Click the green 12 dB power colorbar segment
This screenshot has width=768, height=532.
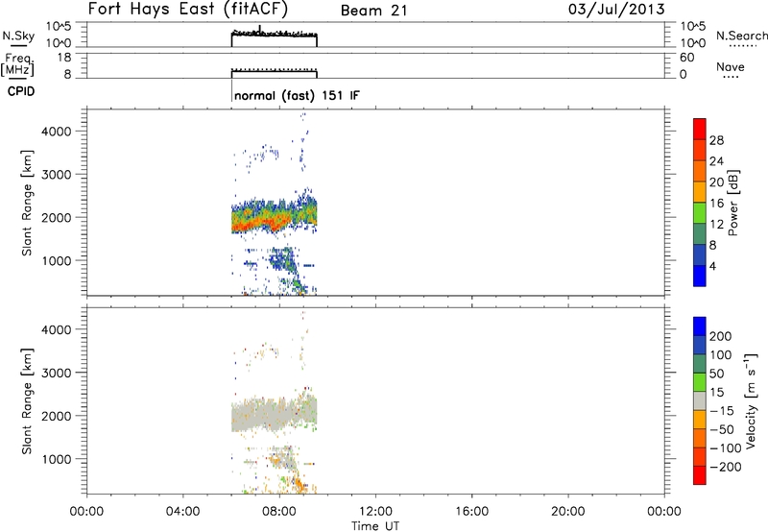700,213
